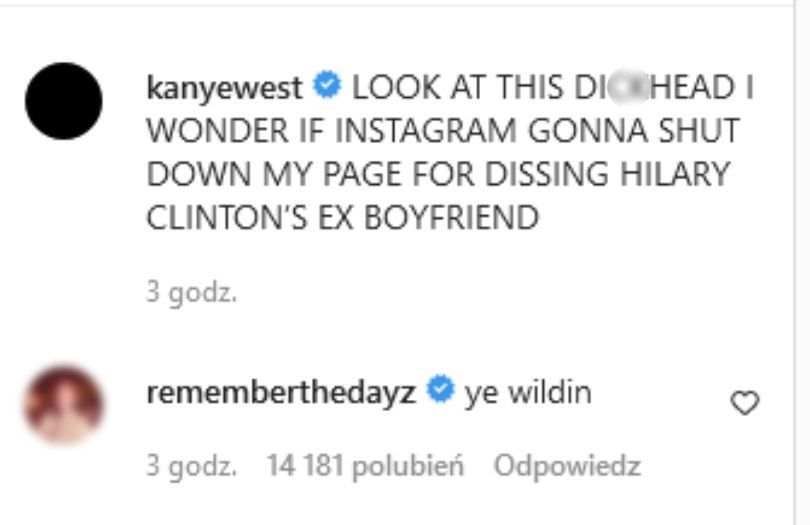Image resolution: width=810 pixels, height=525 pixels.
Task: Like the rememberthedayz comment with heart icon
Action: click(x=744, y=403)
